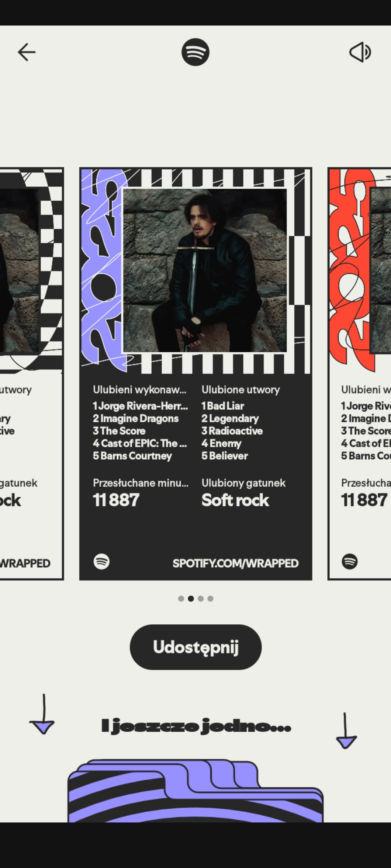Tap the left purple down arrow
Screen dimensions: 391x868
click(x=42, y=714)
